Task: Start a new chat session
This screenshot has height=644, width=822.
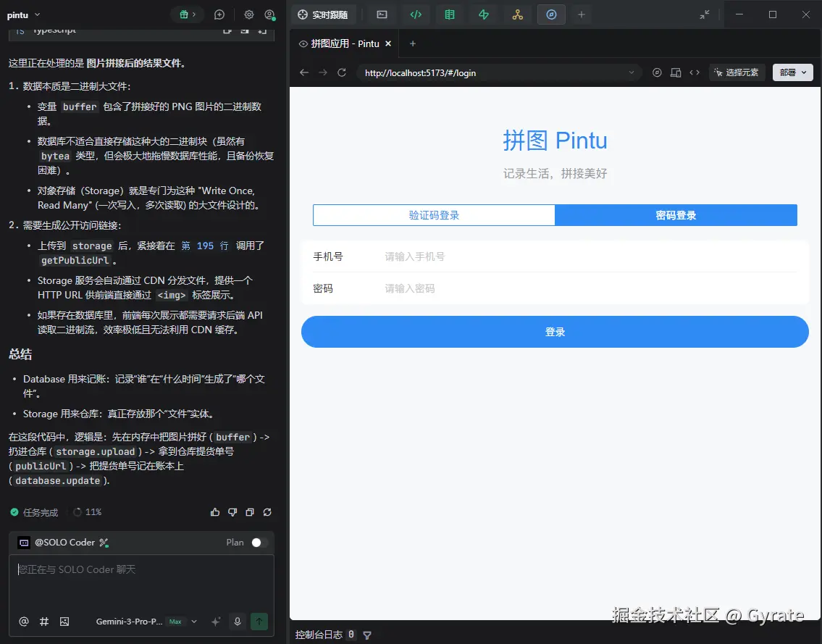Action: (219, 14)
